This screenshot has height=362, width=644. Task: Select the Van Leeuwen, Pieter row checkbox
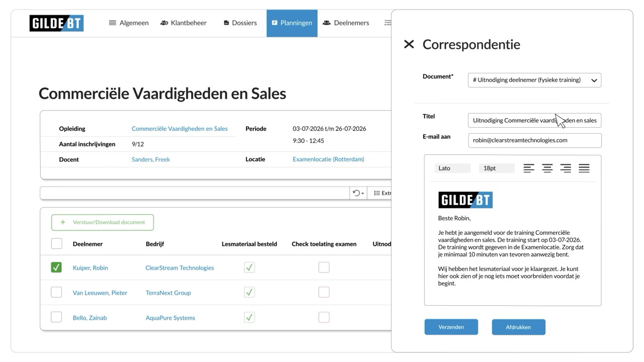tap(56, 292)
